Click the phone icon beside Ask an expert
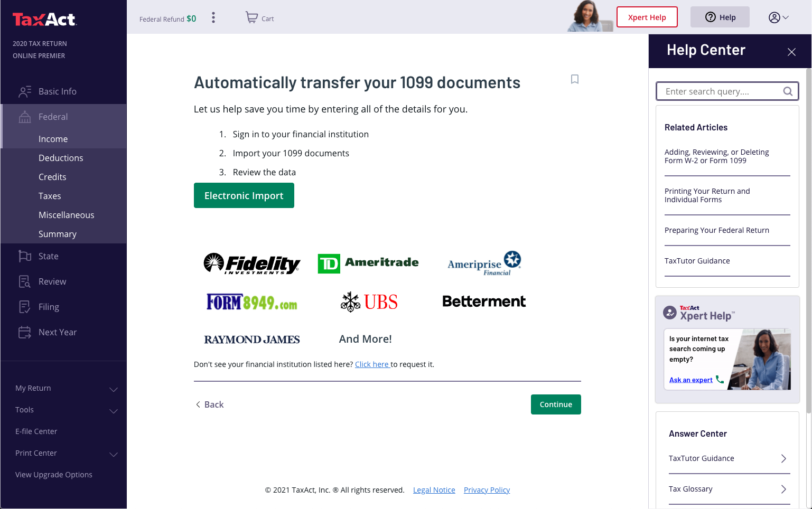 click(720, 380)
